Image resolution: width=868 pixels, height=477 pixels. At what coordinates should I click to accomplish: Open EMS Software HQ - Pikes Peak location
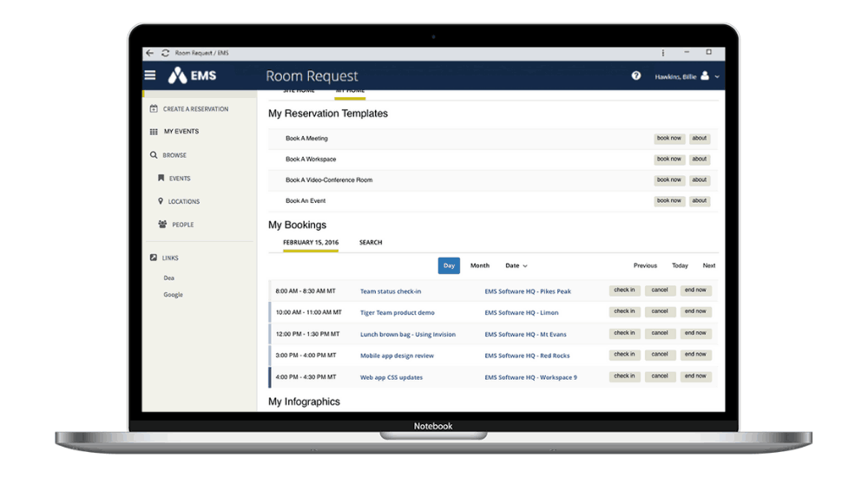point(528,291)
